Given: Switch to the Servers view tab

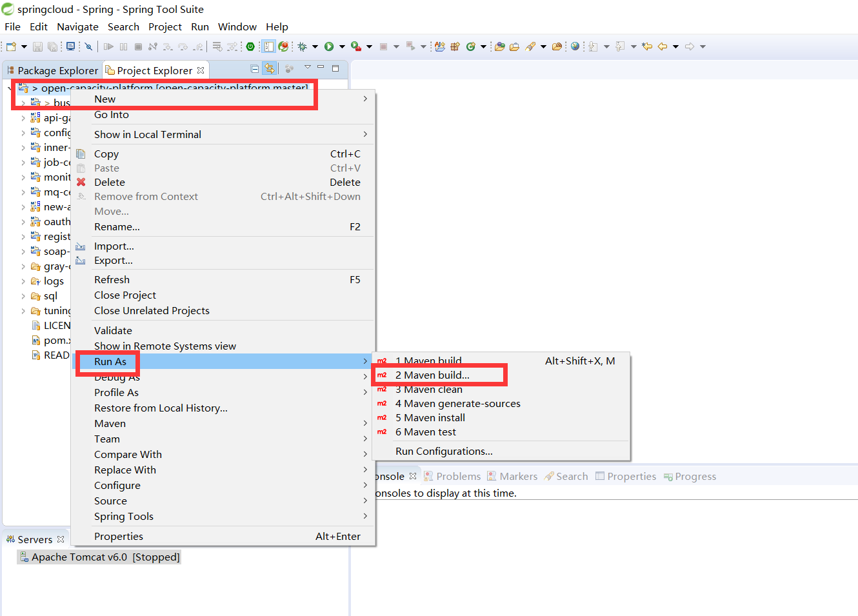Looking at the screenshot, I should pyautogui.click(x=35, y=539).
